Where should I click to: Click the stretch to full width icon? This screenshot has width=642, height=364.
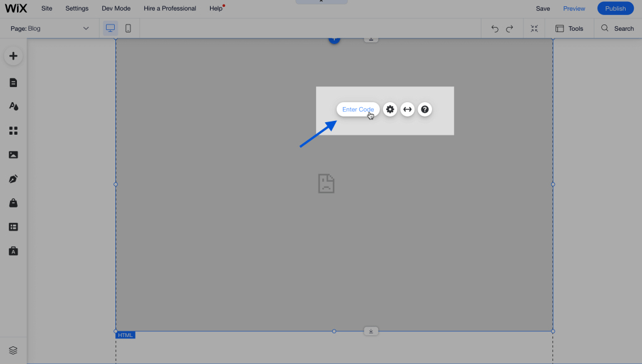408,110
